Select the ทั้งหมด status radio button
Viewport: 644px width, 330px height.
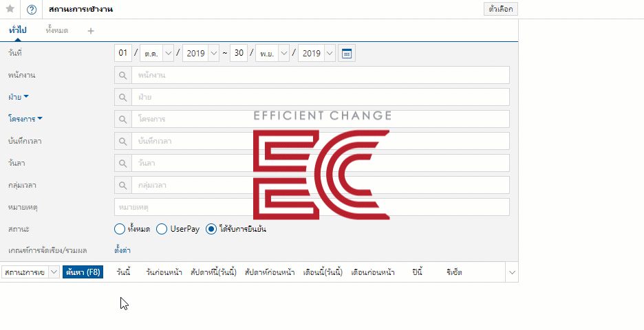[x=119, y=229]
